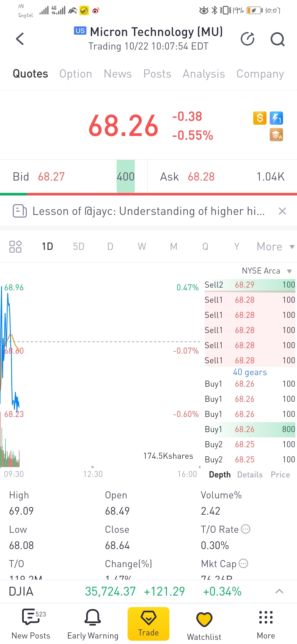Go back using the top-left arrow
Viewport: 297px width, 644px height.
tap(20, 39)
